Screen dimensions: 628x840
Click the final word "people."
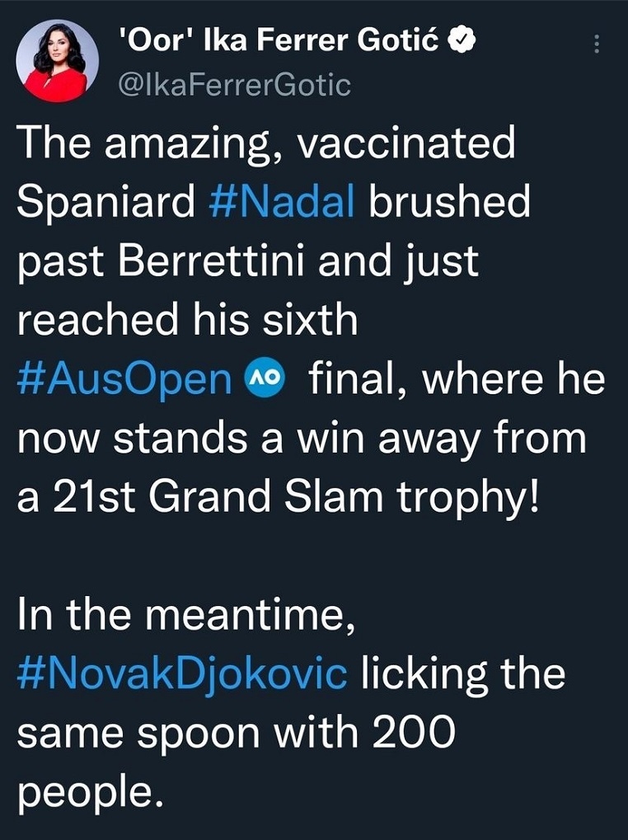pos(86,793)
